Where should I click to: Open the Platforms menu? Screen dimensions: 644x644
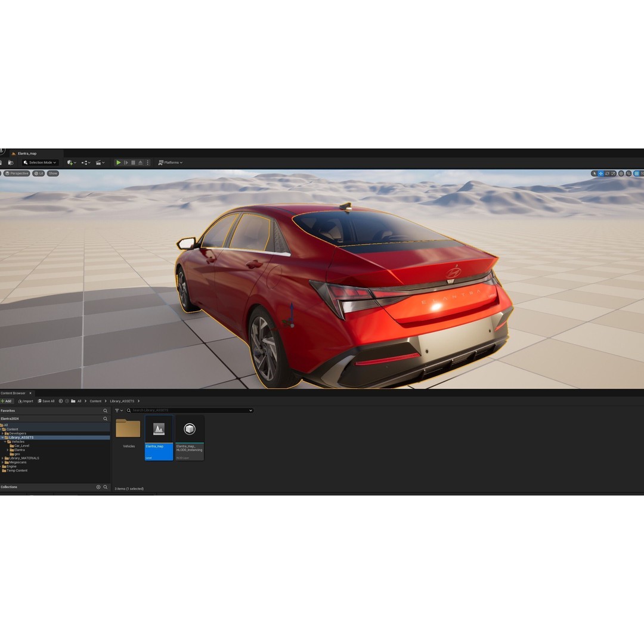click(x=170, y=162)
